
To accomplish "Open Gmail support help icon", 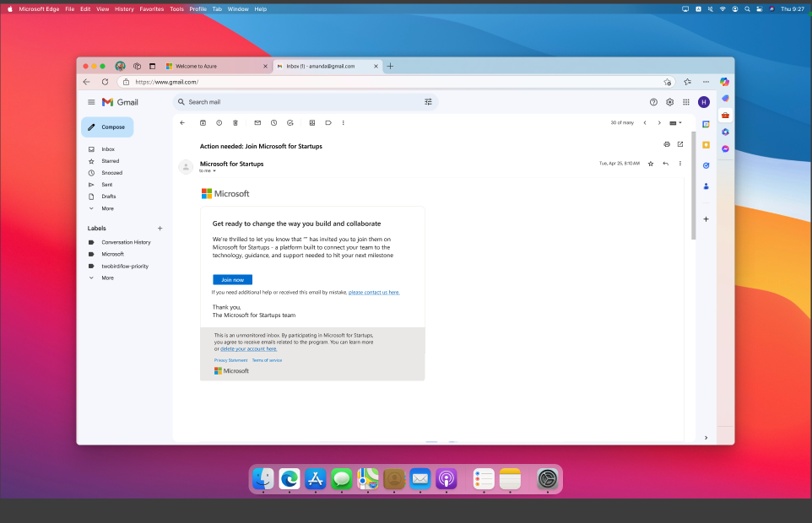I will click(653, 102).
